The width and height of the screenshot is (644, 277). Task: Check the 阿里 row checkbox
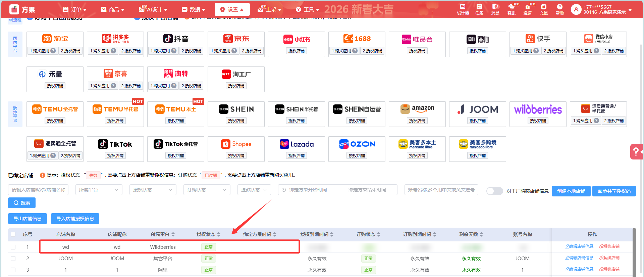[13, 270]
